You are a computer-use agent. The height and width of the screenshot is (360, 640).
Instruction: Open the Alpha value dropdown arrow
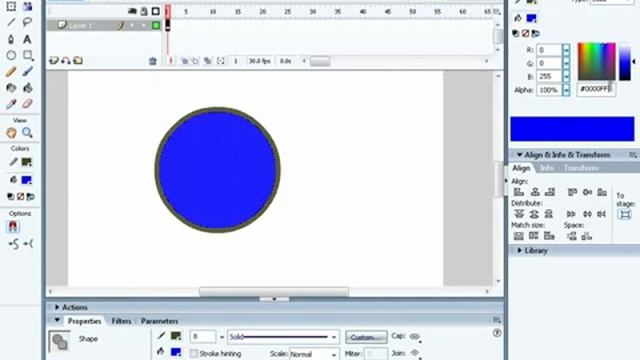pyautogui.click(x=566, y=90)
